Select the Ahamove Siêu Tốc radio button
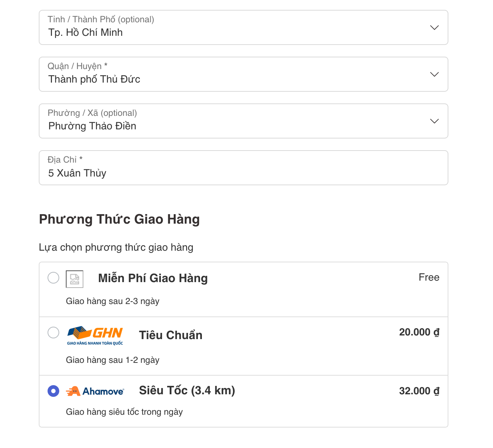Screen dimensions: 493x448 tap(53, 391)
